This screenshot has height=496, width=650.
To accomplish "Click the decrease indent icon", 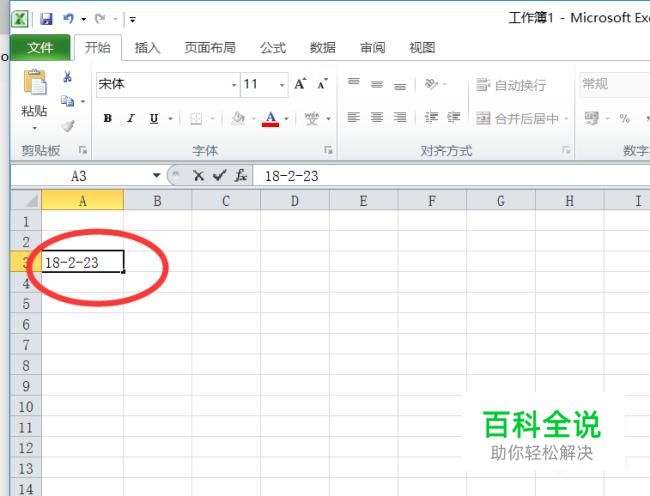I will pyautogui.click(x=431, y=118).
